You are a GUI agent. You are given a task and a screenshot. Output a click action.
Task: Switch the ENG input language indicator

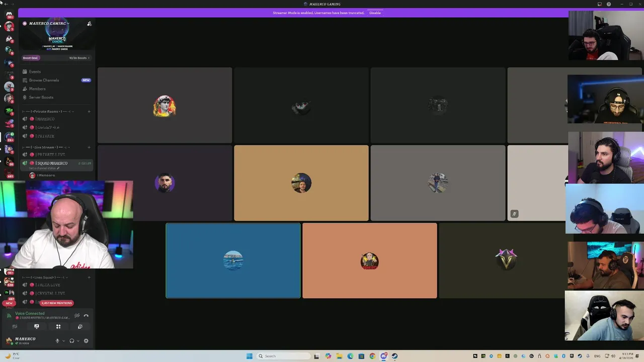coord(598,356)
